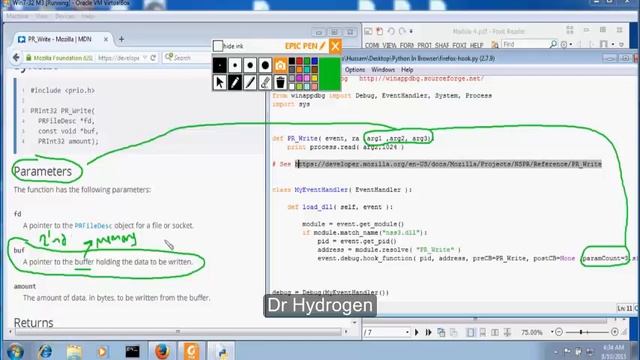Open the URL bar history dropdown arrow
640x360 pixels.
(x=144, y=58)
